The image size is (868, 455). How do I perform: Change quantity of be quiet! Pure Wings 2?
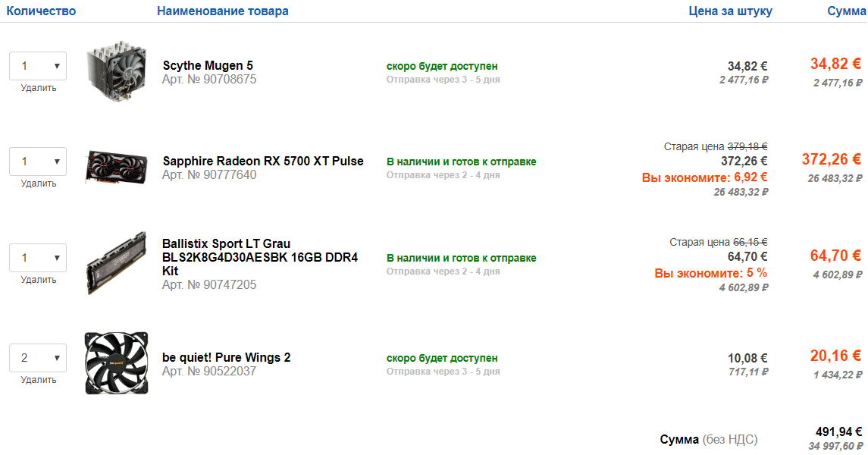tap(38, 358)
